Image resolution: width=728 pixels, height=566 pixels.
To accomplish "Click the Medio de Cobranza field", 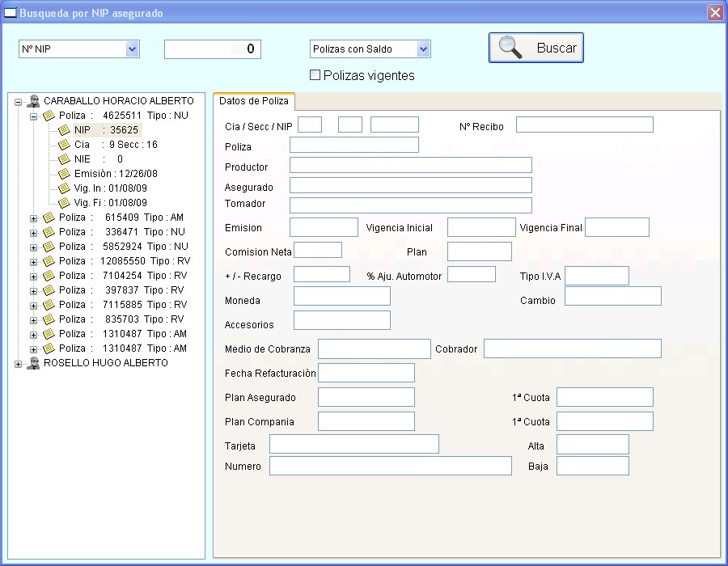I will point(375,348).
